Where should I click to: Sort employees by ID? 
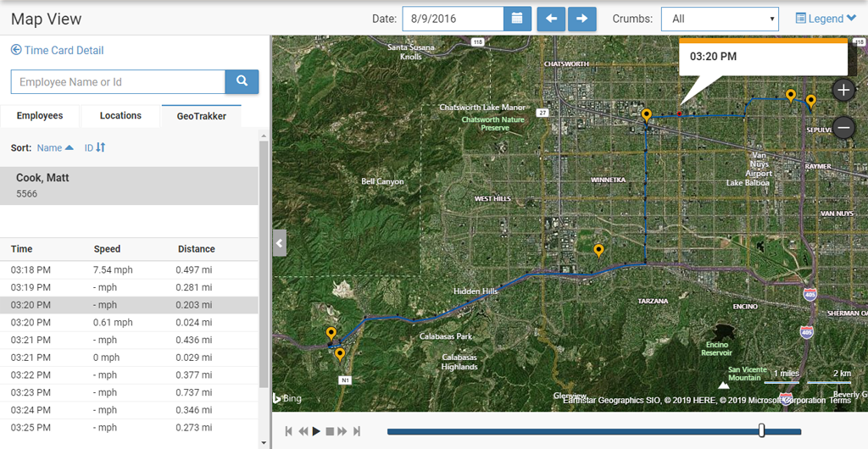[94, 147]
